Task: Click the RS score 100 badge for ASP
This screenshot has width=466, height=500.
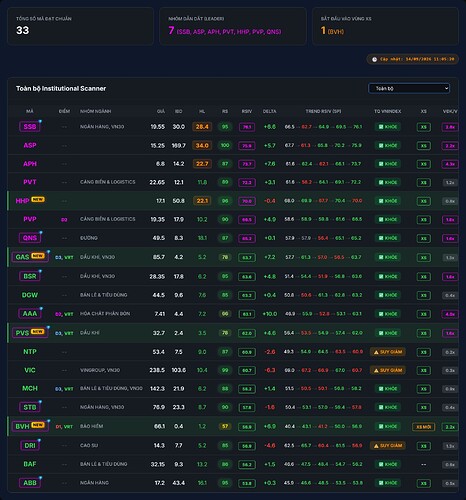Action: pyautogui.click(x=225, y=145)
